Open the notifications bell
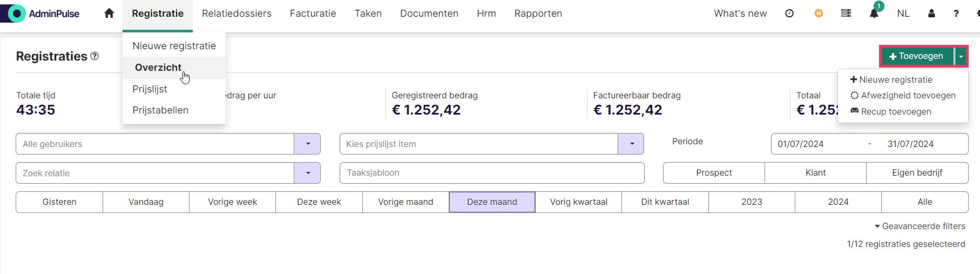The image size is (980, 274). tap(874, 14)
